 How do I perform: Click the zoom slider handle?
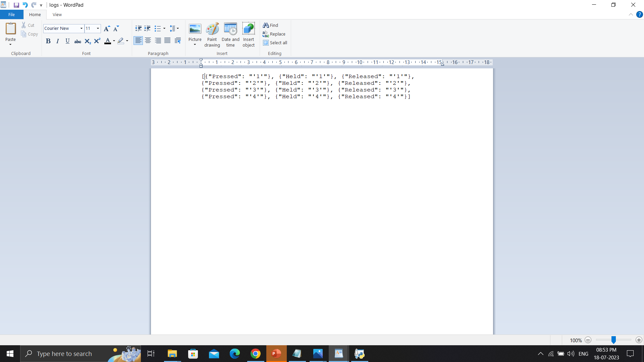[613, 340]
